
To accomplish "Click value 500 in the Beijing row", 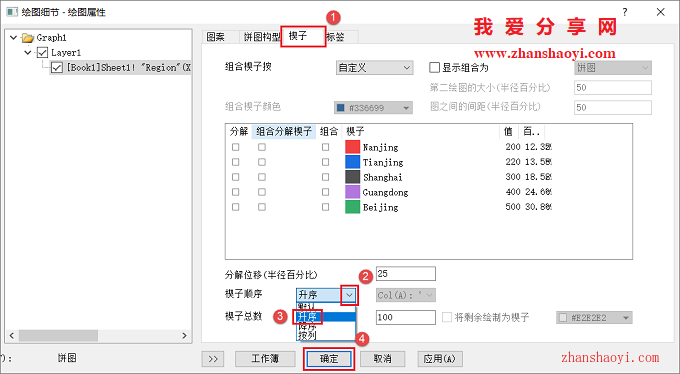I will click(x=513, y=207).
